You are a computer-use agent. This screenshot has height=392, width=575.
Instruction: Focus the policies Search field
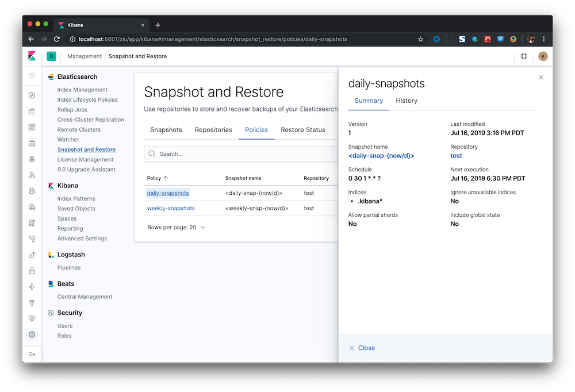point(241,154)
